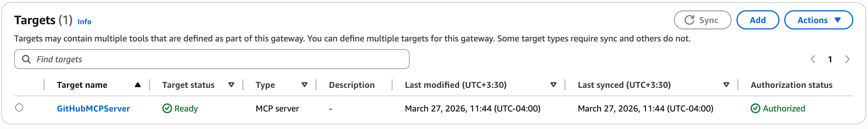This screenshot has width=868, height=129.
Task: Click the Sync refresh icon
Action: [x=689, y=20]
